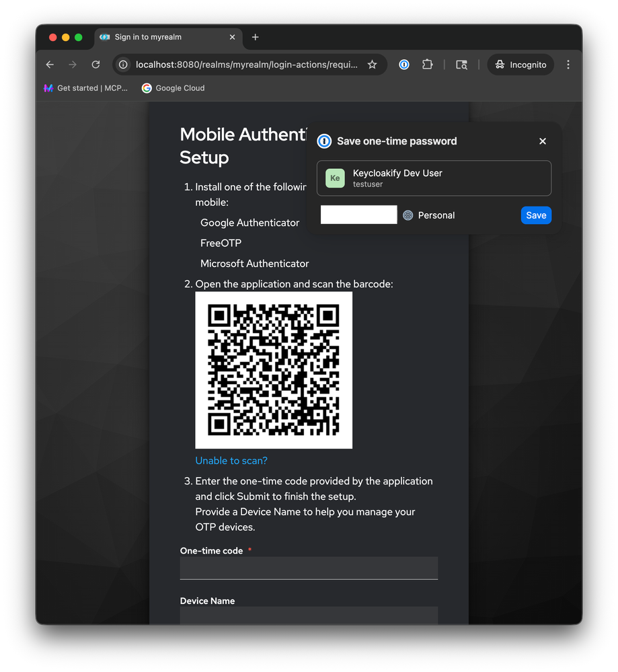Image resolution: width=618 pixels, height=672 pixels.
Task: Open the Extensions puzzle-piece menu
Action: point(427,65)
